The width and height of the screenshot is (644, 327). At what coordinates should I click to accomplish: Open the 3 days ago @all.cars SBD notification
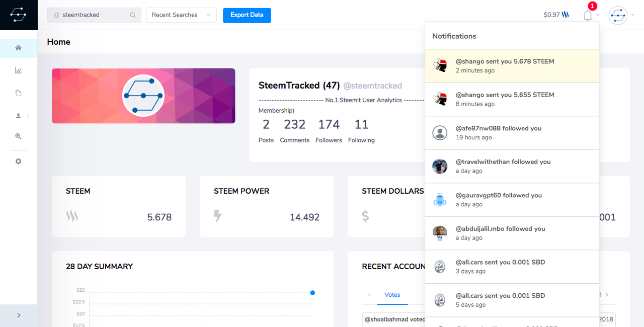(x=512, y=267)
